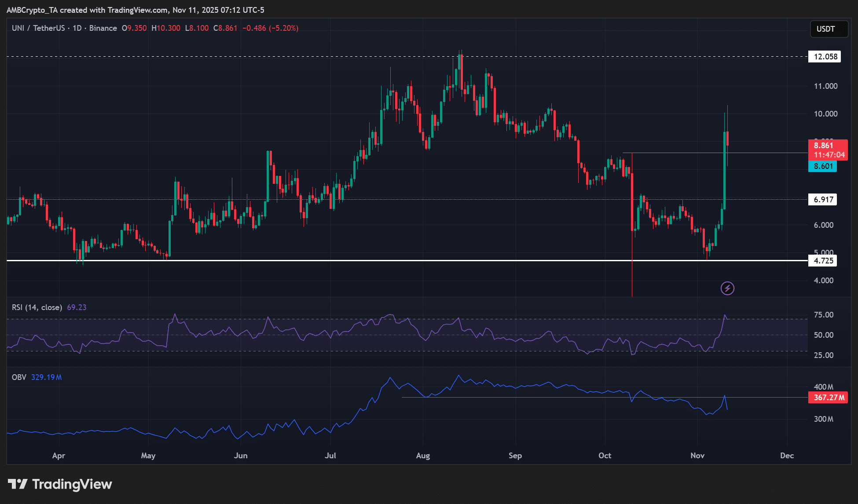The image size is (858, 504).
Task: Click the 4.725 support price label
Action: [823, 261]
